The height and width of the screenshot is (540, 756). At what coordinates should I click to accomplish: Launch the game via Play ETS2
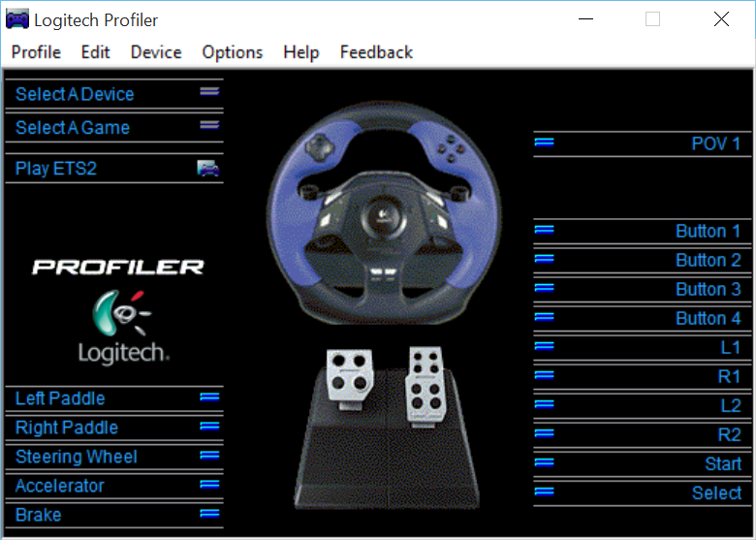(114, 169)
